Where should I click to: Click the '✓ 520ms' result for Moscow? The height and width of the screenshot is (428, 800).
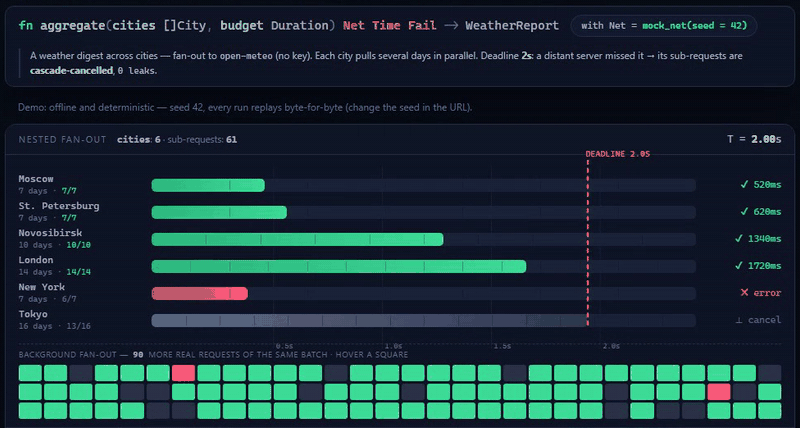tap(761, 185)
